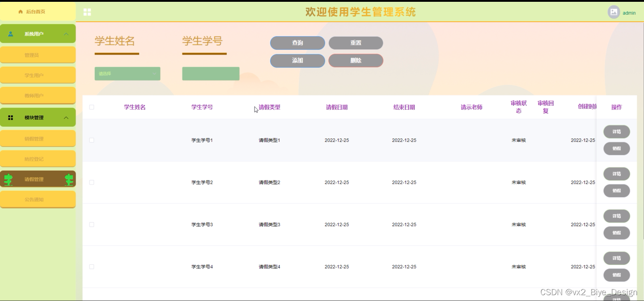The image size is (644, 301).
Task: Click 未审核 status in row 学生学号4
Action: 519,267
